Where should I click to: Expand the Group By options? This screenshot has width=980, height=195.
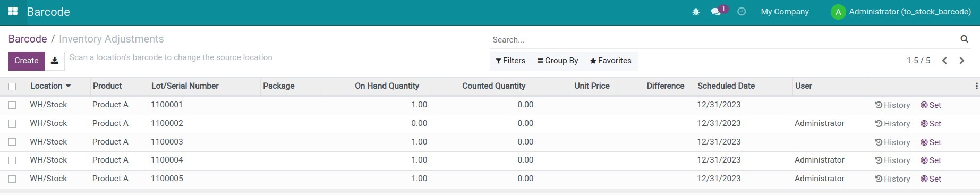558,61
